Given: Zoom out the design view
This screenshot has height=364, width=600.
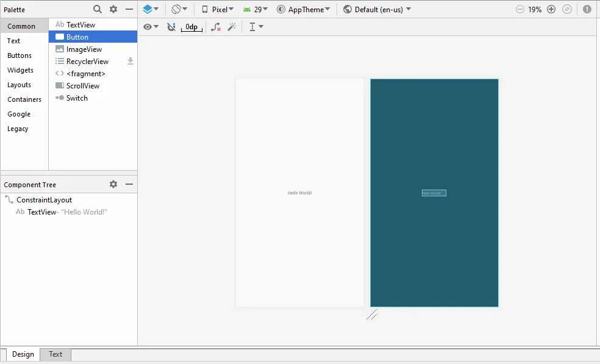Looking at the screenshot, I should tap(520, 9).
